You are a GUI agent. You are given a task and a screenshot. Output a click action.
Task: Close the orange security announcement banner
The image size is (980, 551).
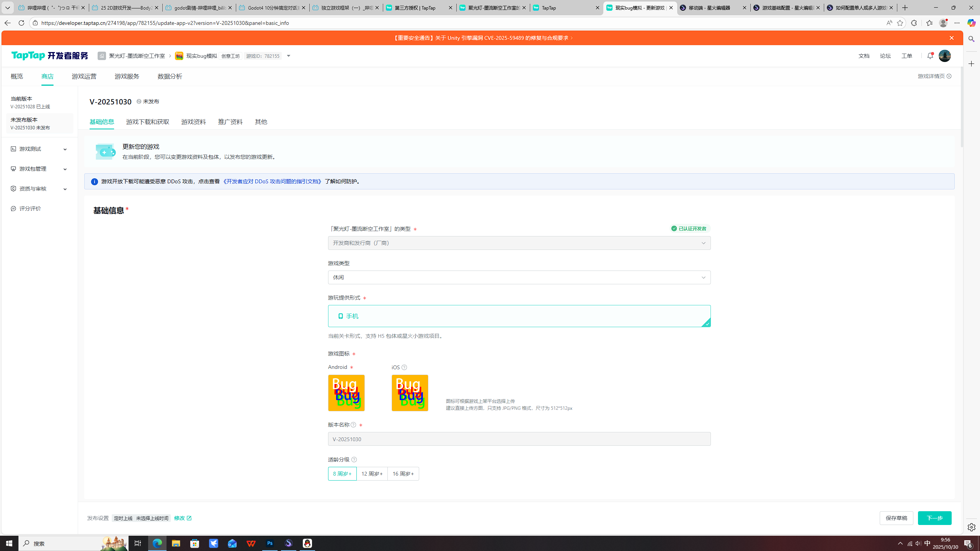[951, 38]
